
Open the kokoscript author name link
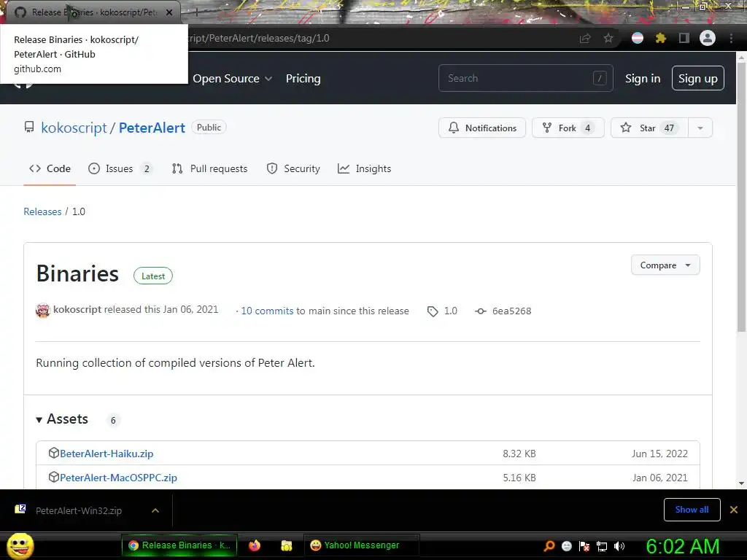pos(77,309)
